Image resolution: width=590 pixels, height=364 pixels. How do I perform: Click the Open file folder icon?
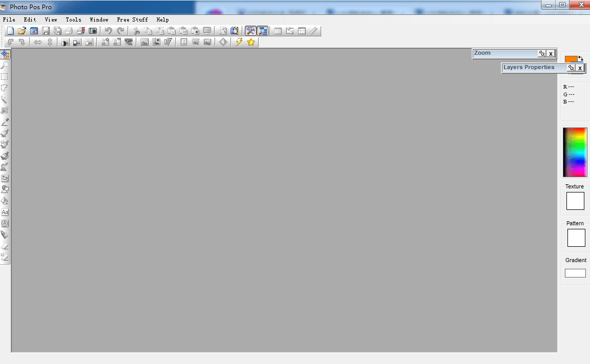pyautogui.click(x=22, y=31)
